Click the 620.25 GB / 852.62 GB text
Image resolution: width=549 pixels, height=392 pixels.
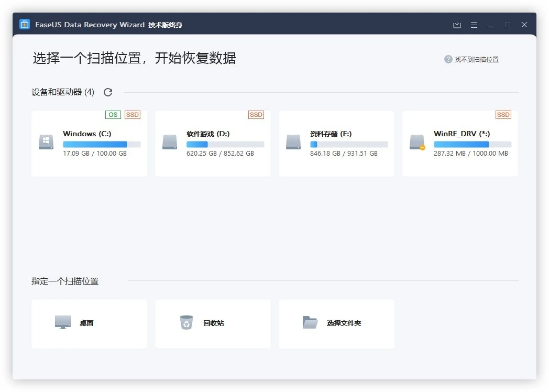coord(220,154)
